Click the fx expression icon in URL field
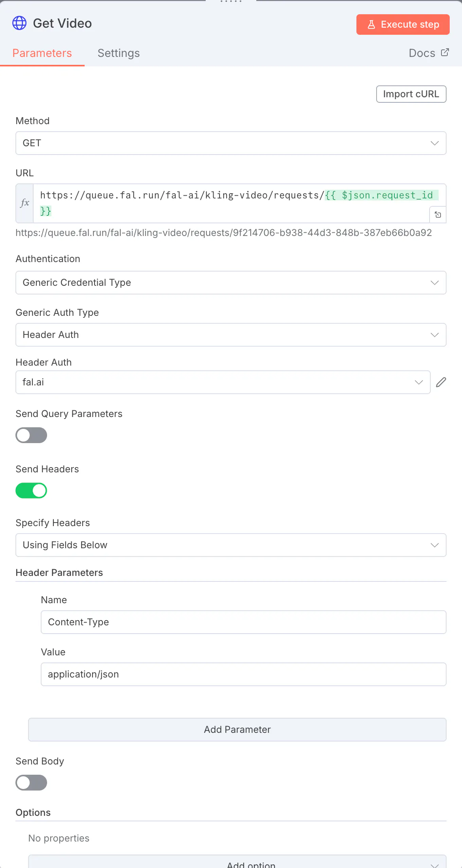This screenshot has width=462, height=868. tap(25, 203)
